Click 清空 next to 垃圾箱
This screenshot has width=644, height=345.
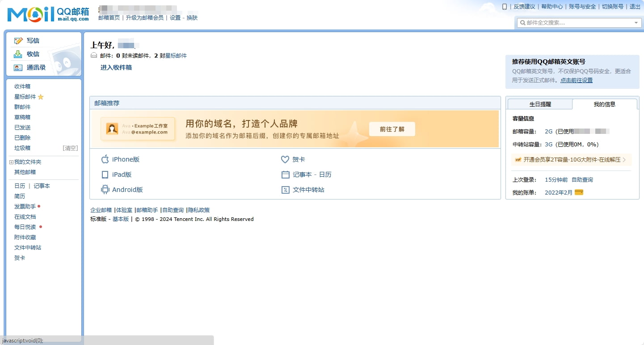point(70,148)
